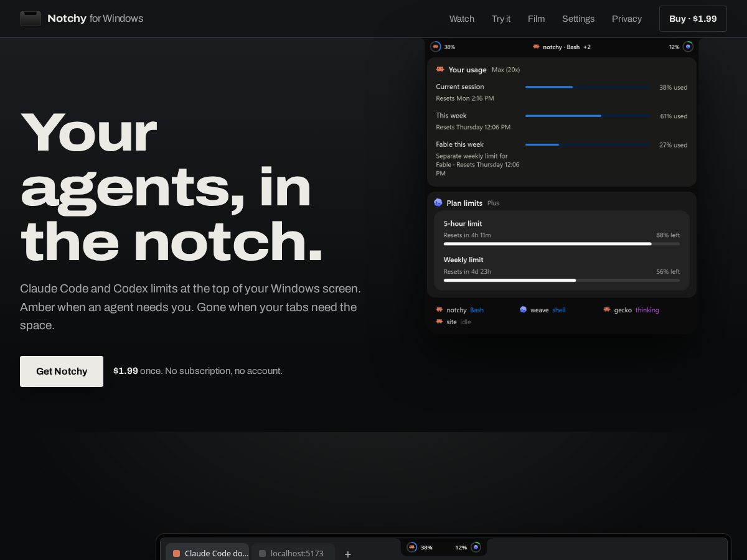The image size is (747, 560).
Task: Click the 'Fable this week' progress bar
Action: pyautogui.click(x=587, y=144)
